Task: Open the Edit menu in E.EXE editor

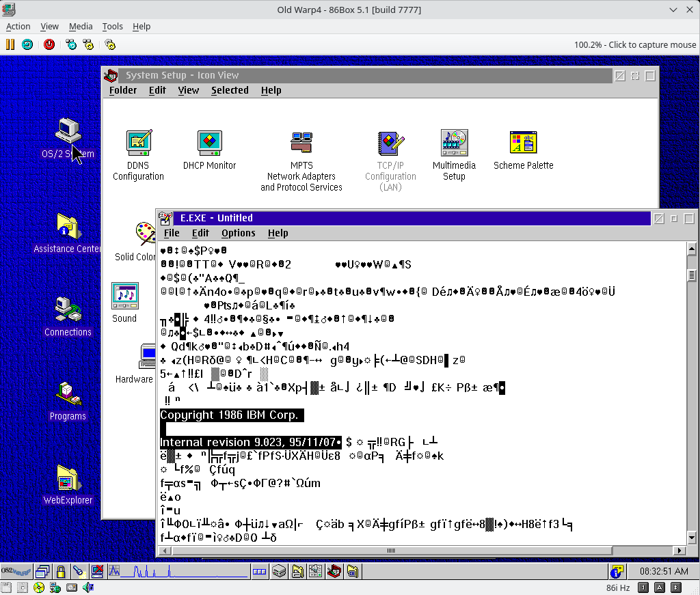Action: tap(200, 233)
